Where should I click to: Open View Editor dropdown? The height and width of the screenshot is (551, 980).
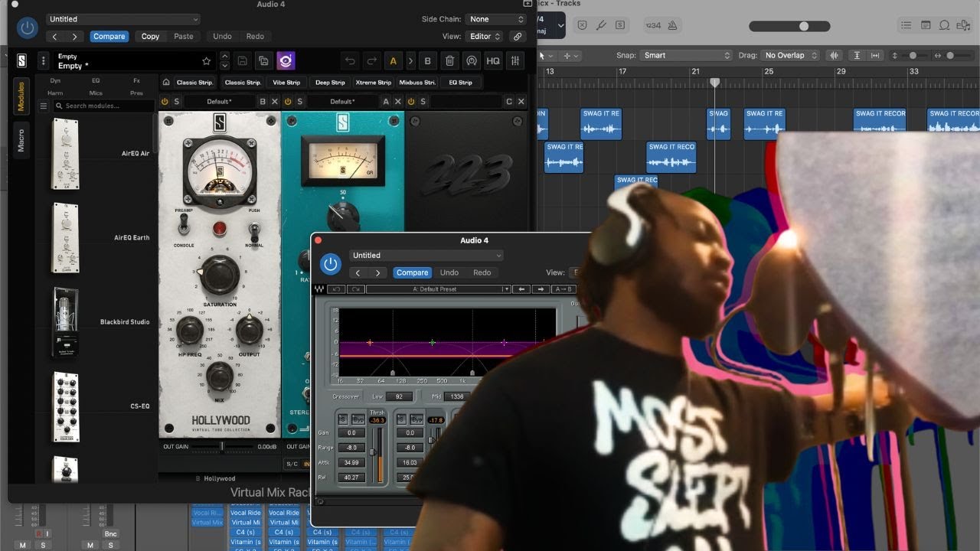[x=485, y=36]
